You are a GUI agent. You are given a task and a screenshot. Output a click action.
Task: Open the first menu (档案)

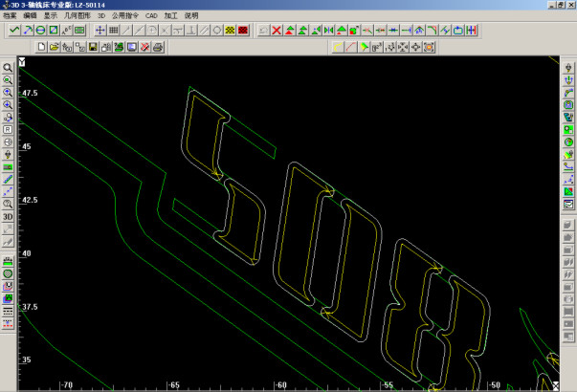click(x=10, y=16)
